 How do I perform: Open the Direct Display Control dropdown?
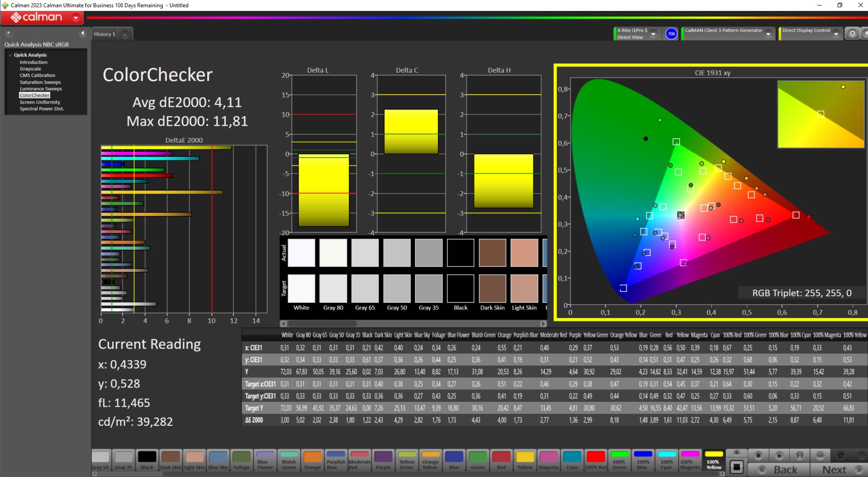(x=836, y=34)
